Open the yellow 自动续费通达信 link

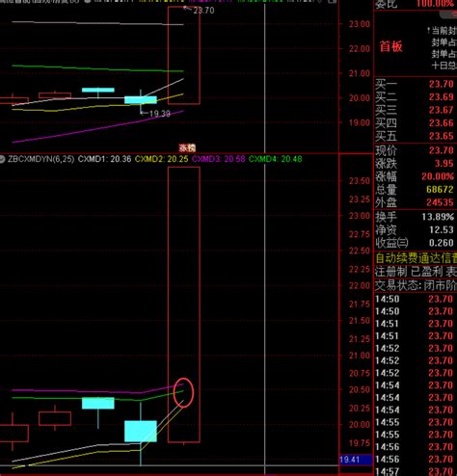tap(416, 258)
